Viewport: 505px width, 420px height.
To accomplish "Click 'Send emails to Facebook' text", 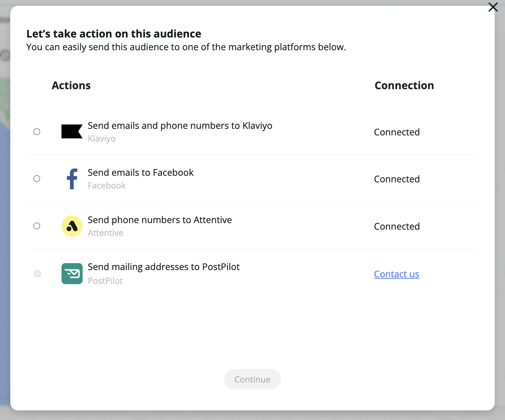I will 141,173.
